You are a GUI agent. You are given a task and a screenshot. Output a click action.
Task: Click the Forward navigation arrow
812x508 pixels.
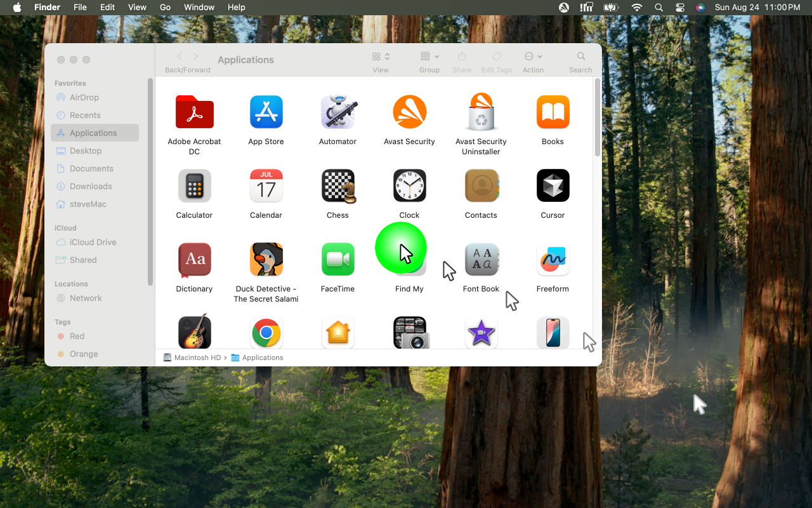[195, 57]
